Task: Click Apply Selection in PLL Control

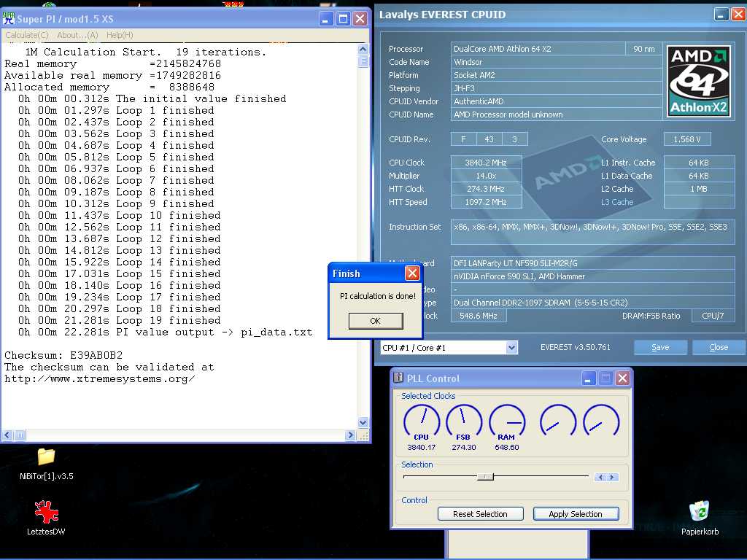Action: coord(576,514)
